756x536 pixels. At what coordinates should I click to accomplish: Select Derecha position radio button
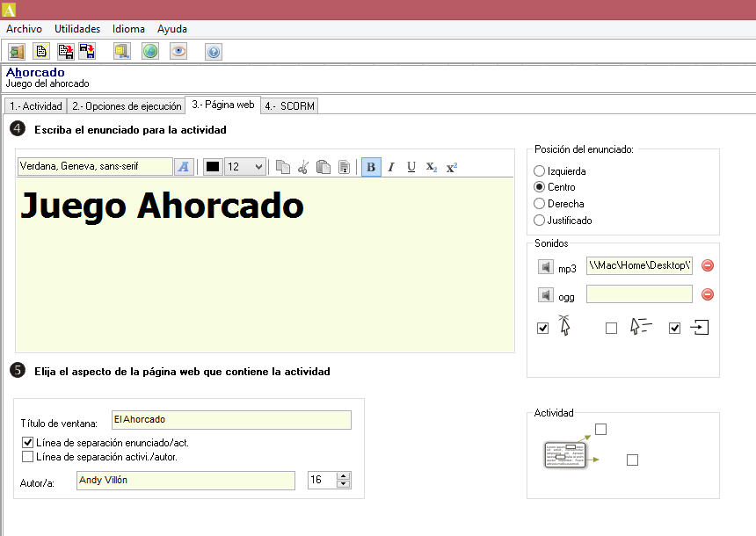click(x=539, y=203)
